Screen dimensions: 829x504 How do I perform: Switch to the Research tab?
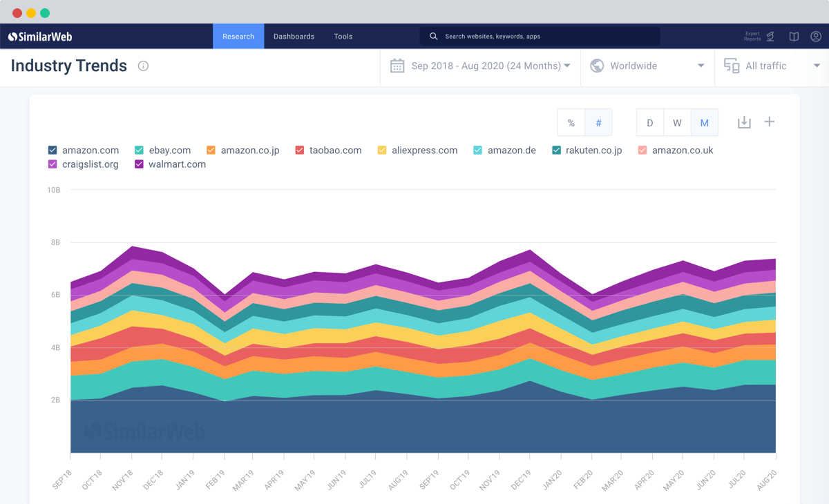(x=238, y=37)
